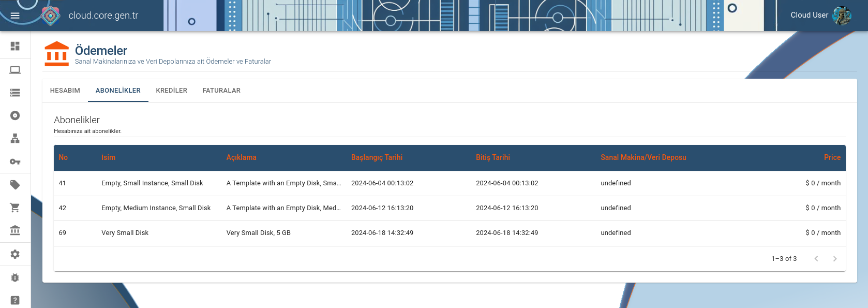Click description 'A Template with an Empty Disk, Sma…'

pyautogui.click(x=283, y=183)
